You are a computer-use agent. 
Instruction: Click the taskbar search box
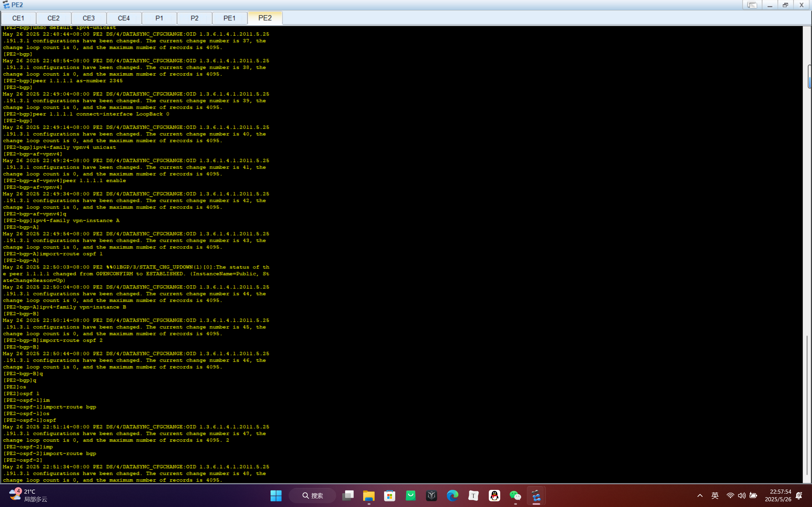click(312, 496)
